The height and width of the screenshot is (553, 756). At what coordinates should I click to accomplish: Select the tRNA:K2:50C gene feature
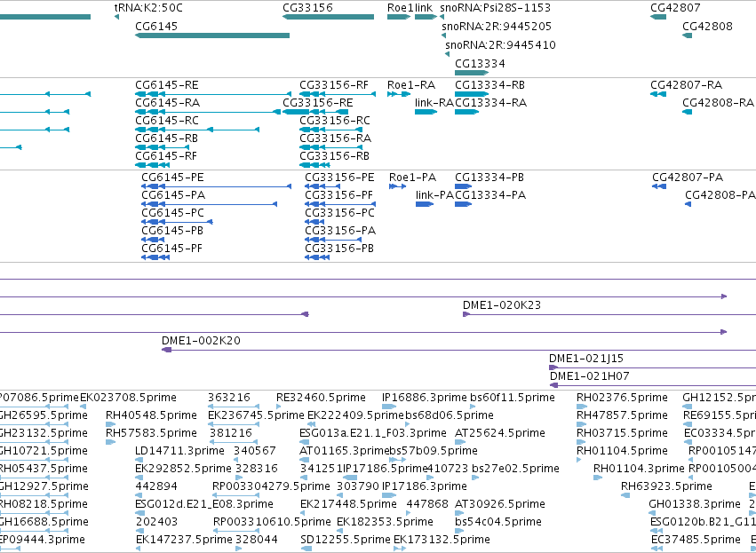[x=116, y=17]
